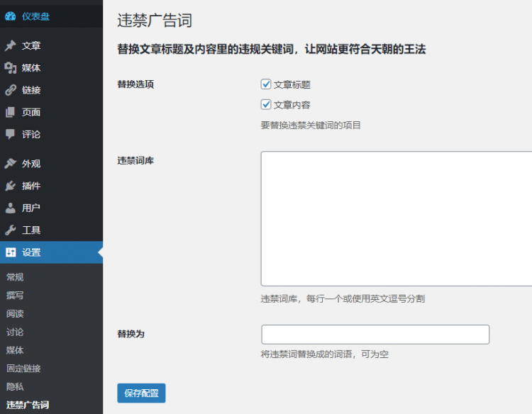Click the comment bubble icon beside 评论
532x414 pixels.
tap(11, 134)
